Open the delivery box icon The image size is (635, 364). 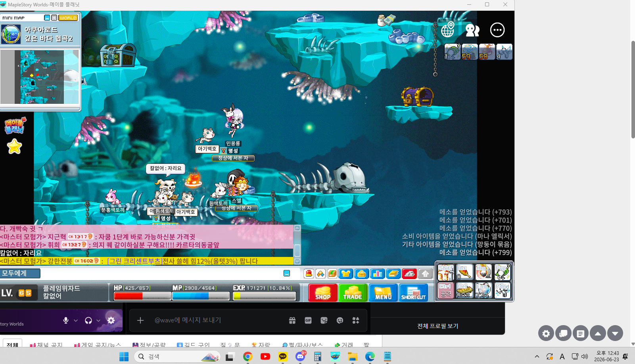tap(332, 274)
